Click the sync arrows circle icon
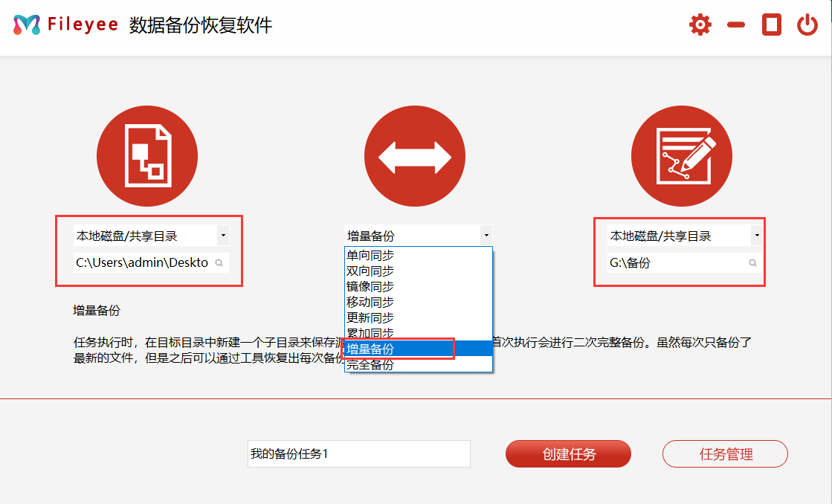The height and width of the screenshot is (504, 832). coord(414,155)
